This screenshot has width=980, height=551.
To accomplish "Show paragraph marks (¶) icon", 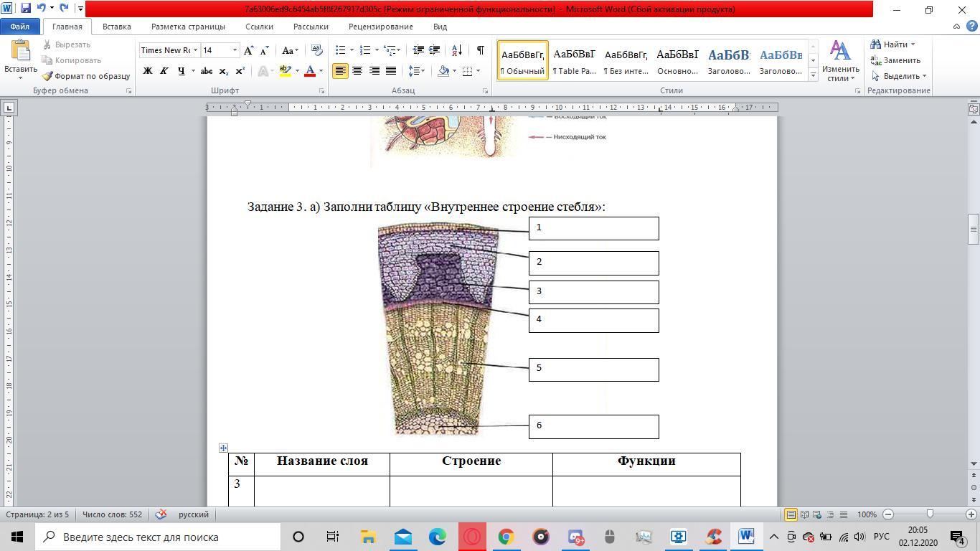I will (480, 50).
